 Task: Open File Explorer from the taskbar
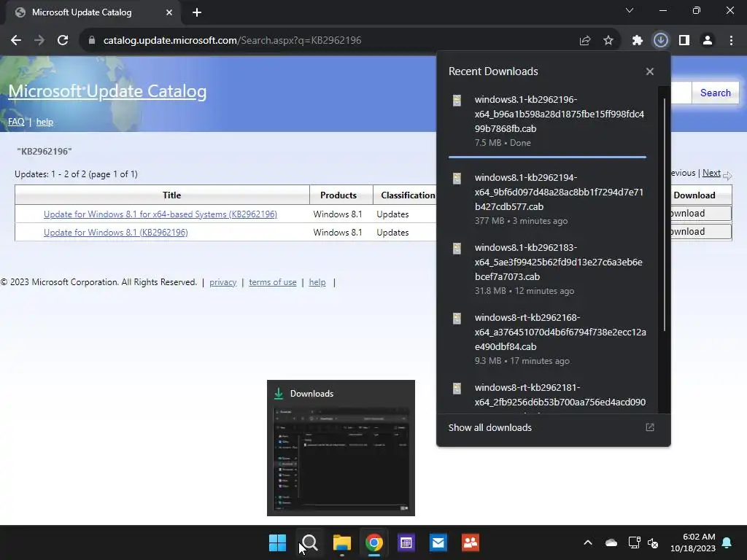[x=341, y=542]
